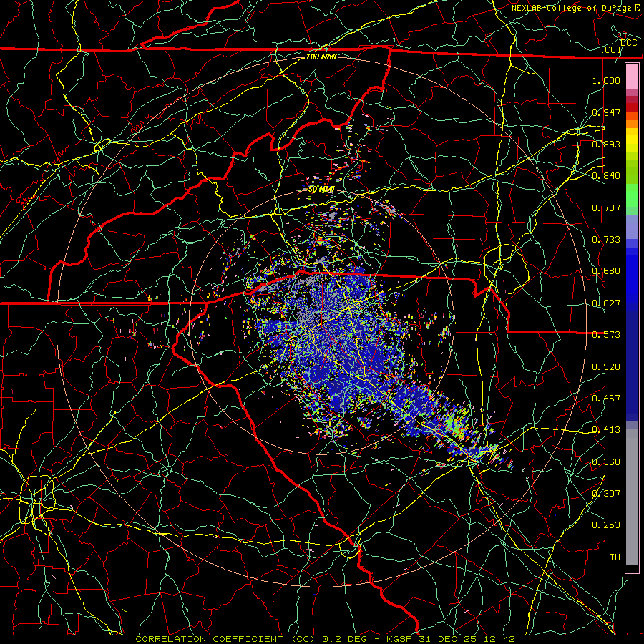Select the 0.520 legend value

[x=606, y=367]
